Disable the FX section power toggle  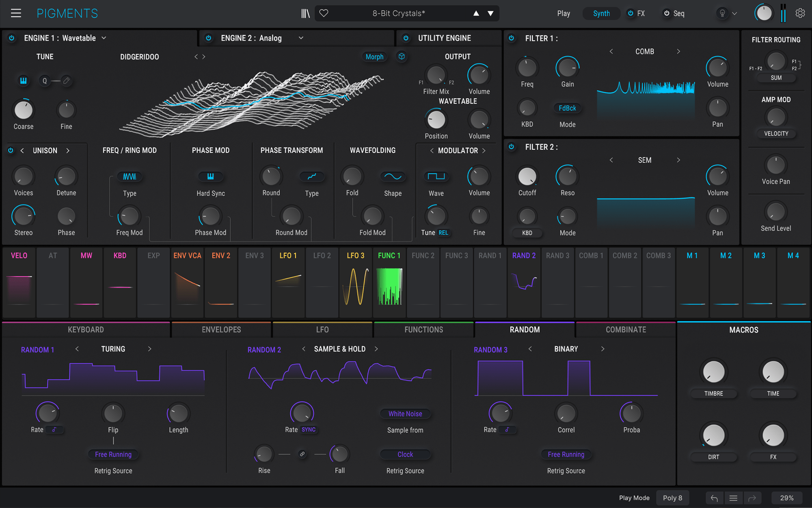pos(631,13)
